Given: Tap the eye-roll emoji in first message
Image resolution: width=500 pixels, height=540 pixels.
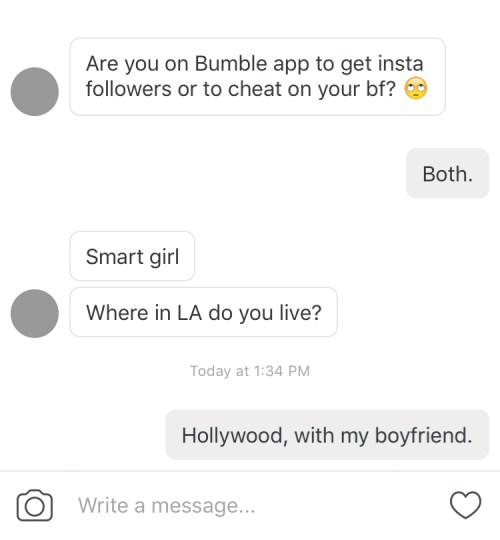Looking at the screenshot, I should 416,88.
